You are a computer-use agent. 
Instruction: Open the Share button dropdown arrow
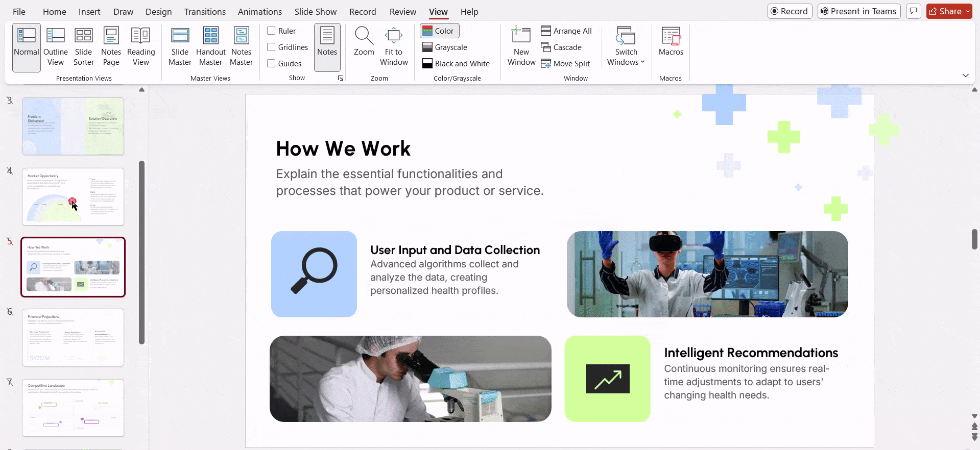(x=968, y=11)
